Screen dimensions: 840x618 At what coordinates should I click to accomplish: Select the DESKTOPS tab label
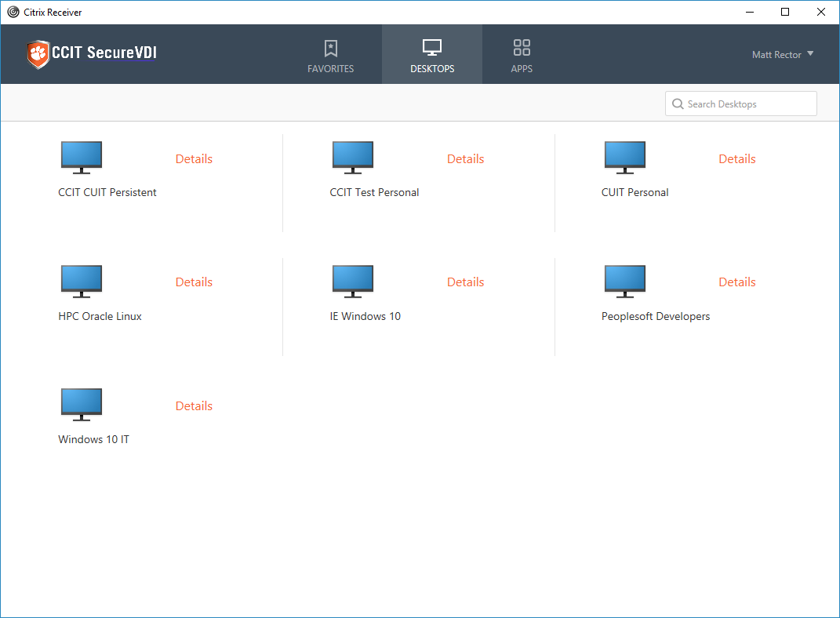click(x=432, y=68)
